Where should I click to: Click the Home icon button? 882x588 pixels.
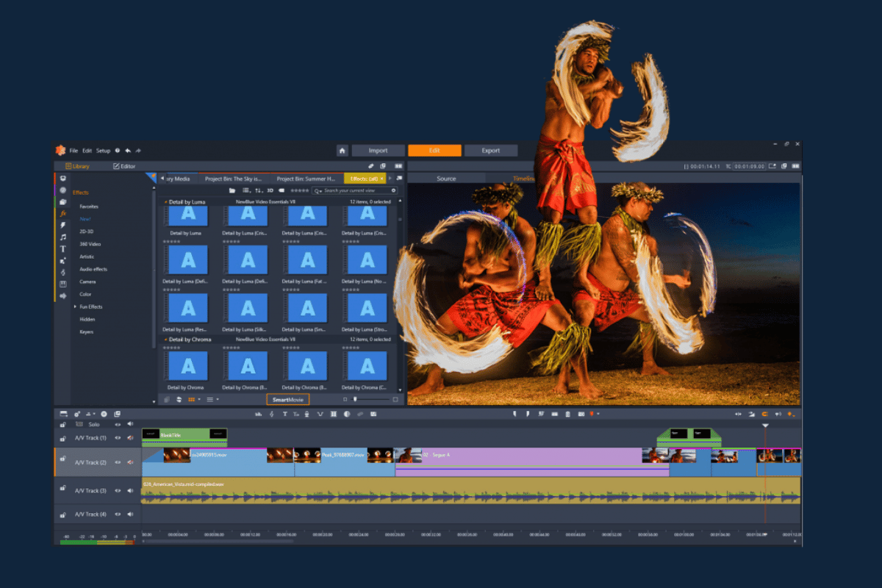click(342, 151)
